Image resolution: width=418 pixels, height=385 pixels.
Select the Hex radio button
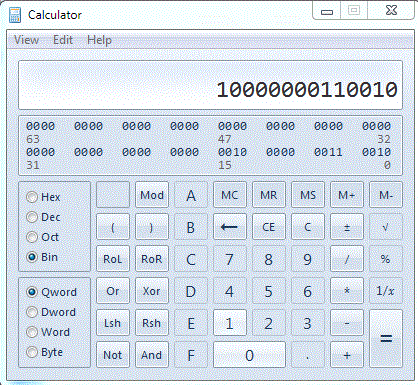point(32,197)
